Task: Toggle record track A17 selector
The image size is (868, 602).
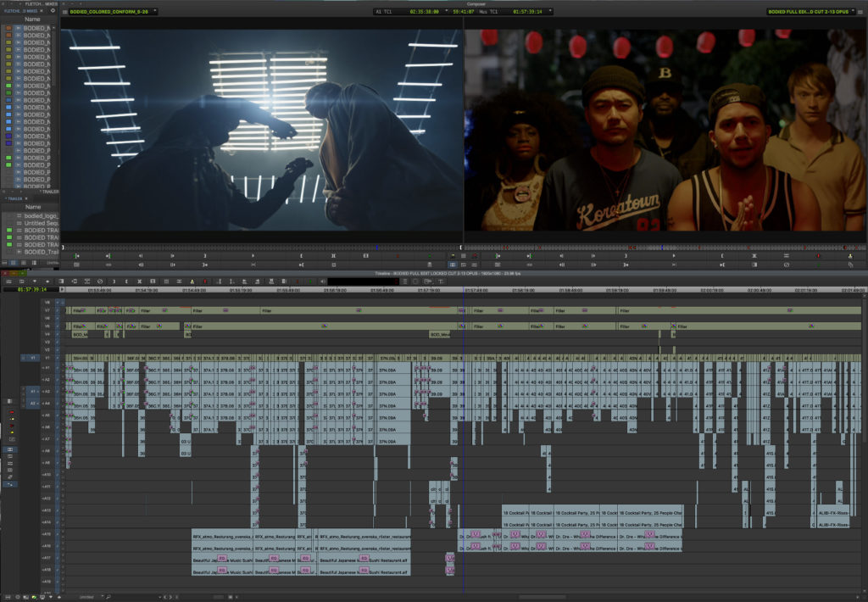Action: (x=47, y=558)
